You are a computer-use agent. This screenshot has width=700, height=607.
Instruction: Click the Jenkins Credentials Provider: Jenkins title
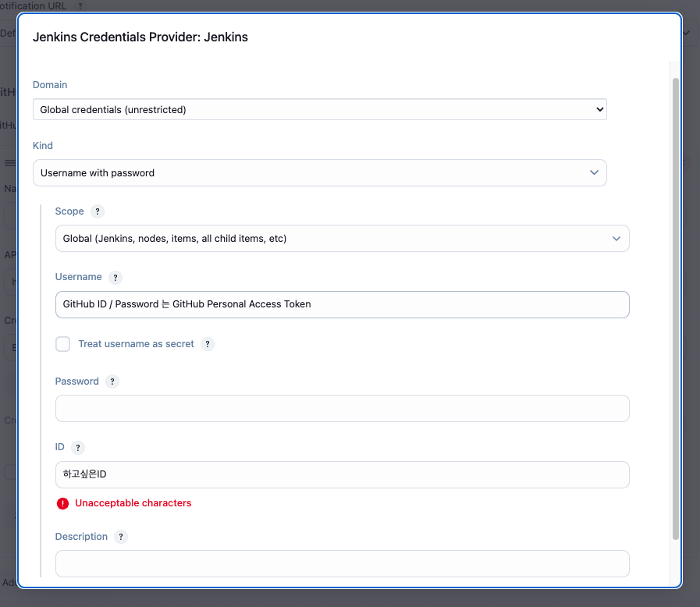pos(140,37)
